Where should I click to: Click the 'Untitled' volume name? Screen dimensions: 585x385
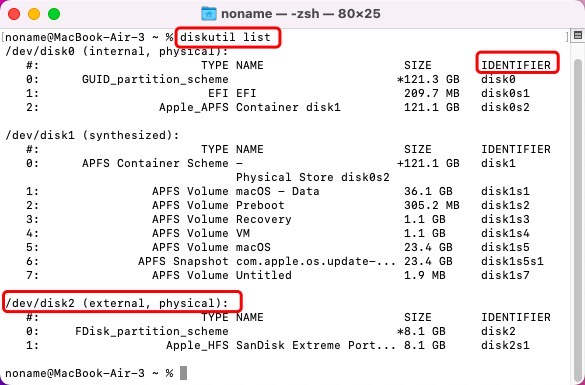[264, 275]
